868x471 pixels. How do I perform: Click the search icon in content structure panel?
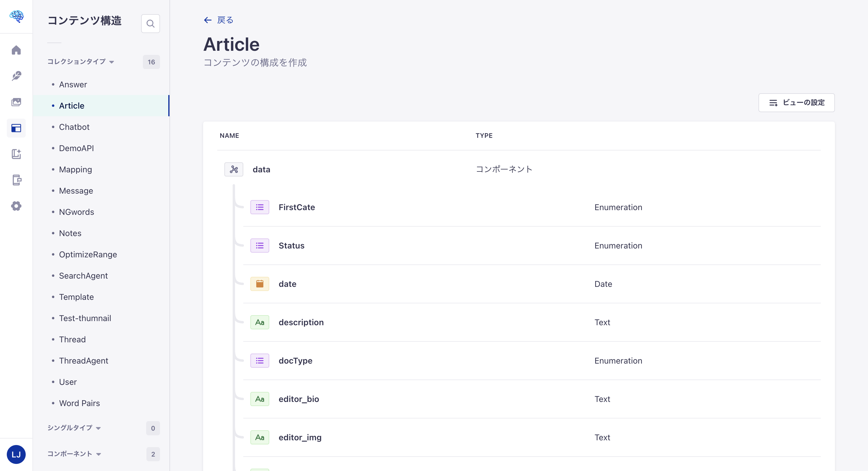point(150,24)
